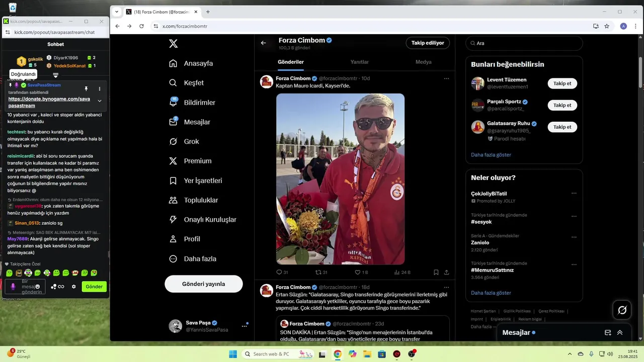Open more options on Ertan Süzgün post
The height and width of the screenshot is (362, 644).
(446, 288)
